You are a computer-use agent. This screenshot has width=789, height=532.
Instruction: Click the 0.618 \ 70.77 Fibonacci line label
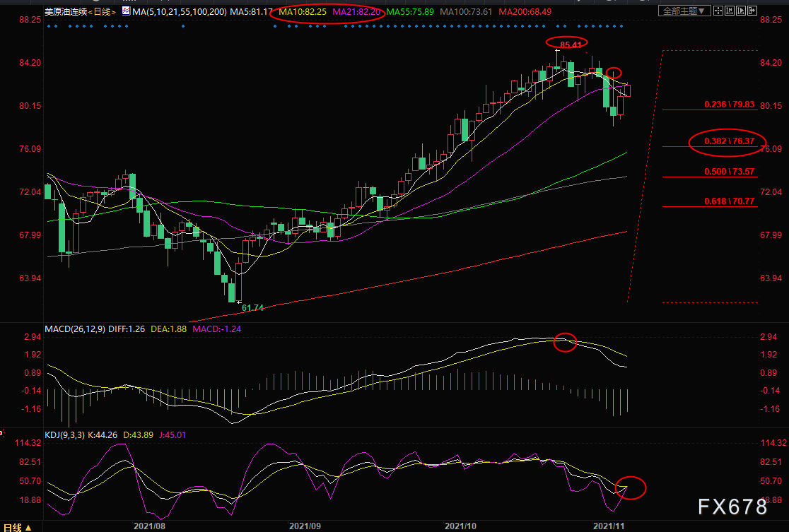pos(729,201)
